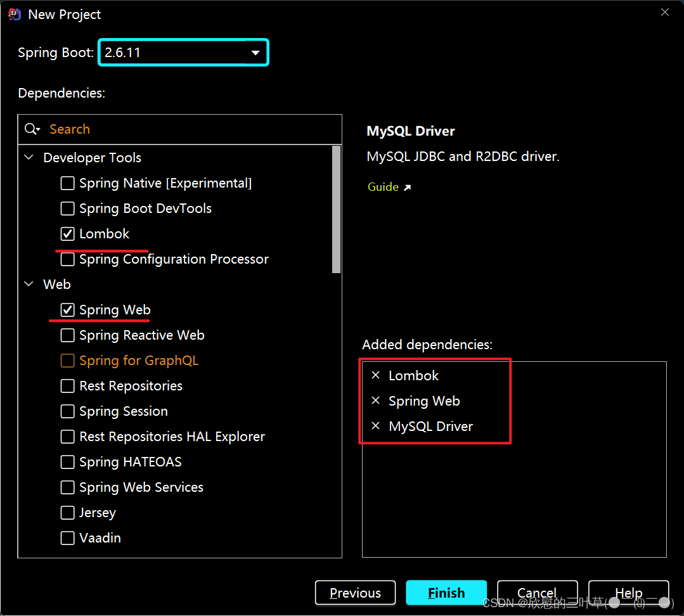Check Spring Boot DevTools
The width and height of the screenshot is (684, 616).
(x=68, y=209)
